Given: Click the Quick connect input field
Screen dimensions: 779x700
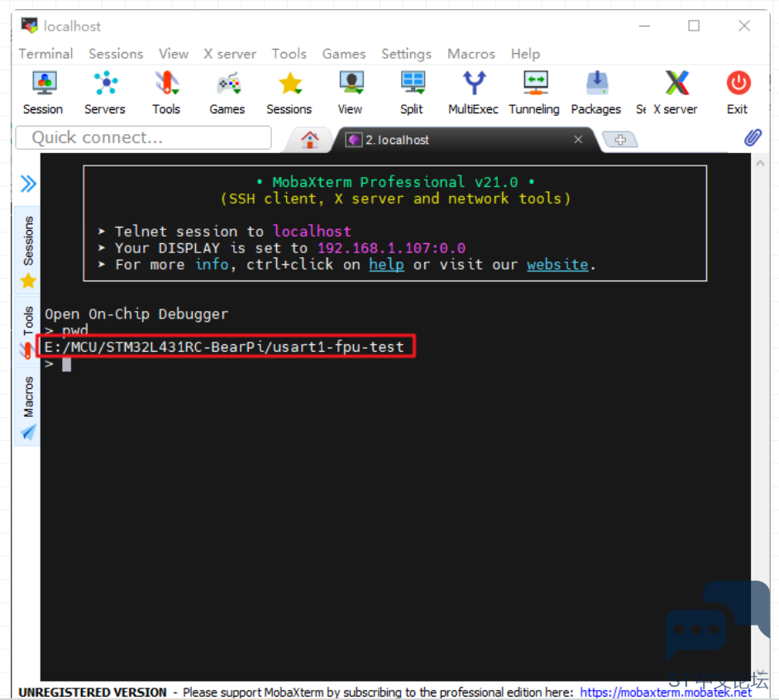Looking at the screenshot, I should pyautogui.click(x=143, y=137).
